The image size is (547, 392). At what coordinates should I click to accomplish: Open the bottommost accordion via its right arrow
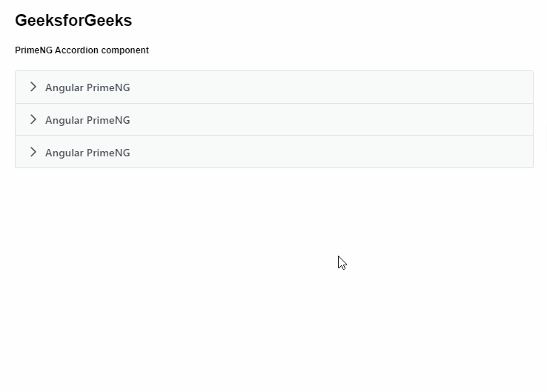click(x=33, y=152)
